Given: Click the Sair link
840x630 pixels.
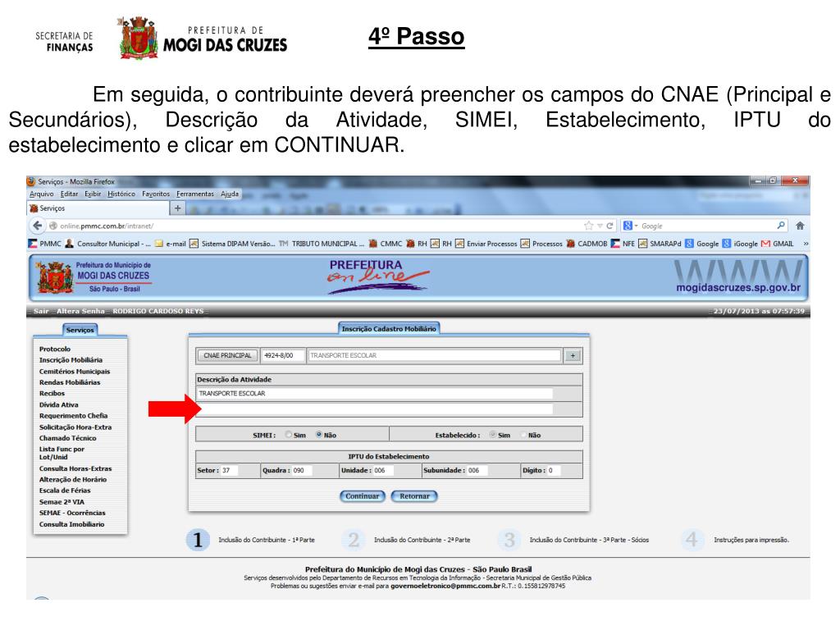Looking at the screenshot, I should tap(41, 311).
